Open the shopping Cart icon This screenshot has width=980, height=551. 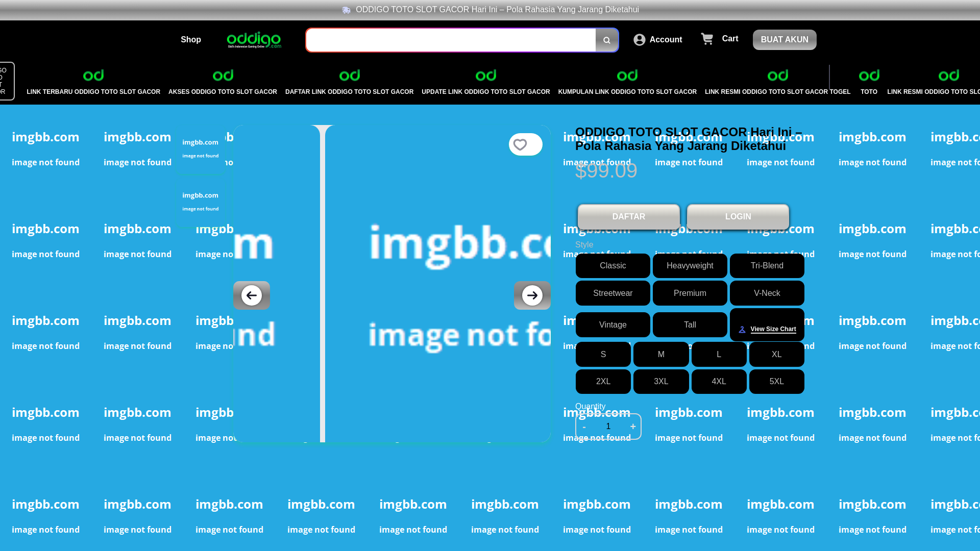pyautogui.click(x=707, y=39)
